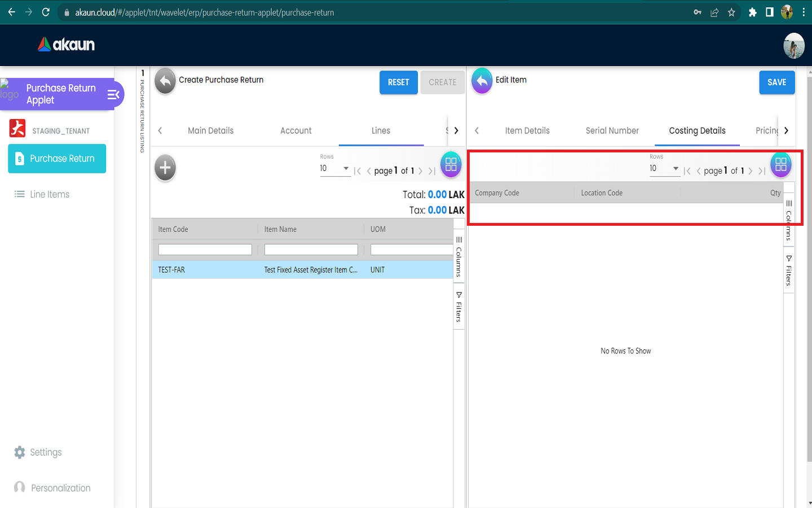Click the Item Code filter input
This screenshot has height=508, width=812.
click(205, 249)
